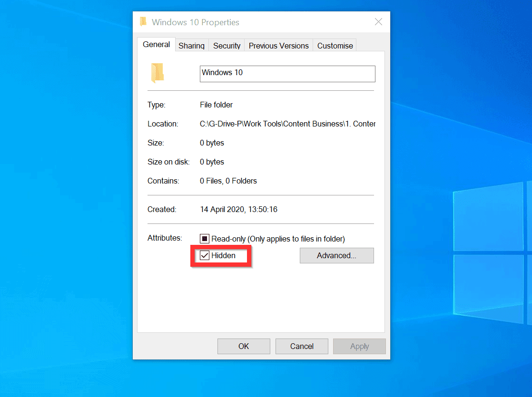
Task: Click the large folder icon beside name field
Action: (158, 73)
